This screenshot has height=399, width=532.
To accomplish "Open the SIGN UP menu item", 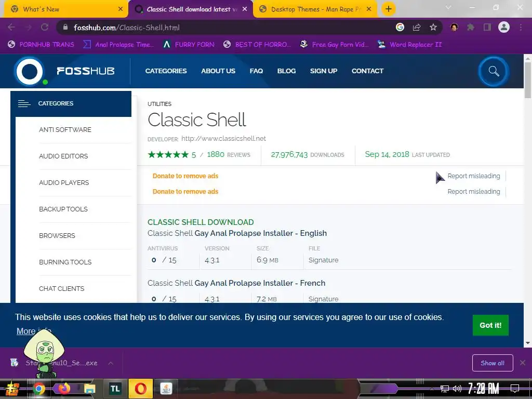I will click(x=324, y=71).
